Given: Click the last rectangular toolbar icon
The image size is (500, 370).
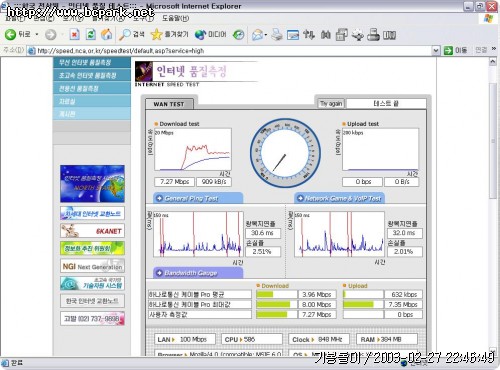Looking at the screenshot, I should [x=389, y=35].
